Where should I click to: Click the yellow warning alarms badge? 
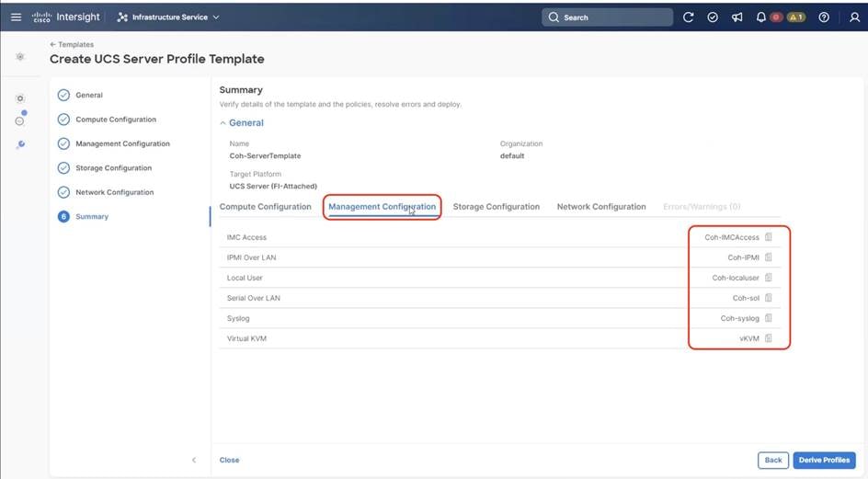click(x=796, y=17)
